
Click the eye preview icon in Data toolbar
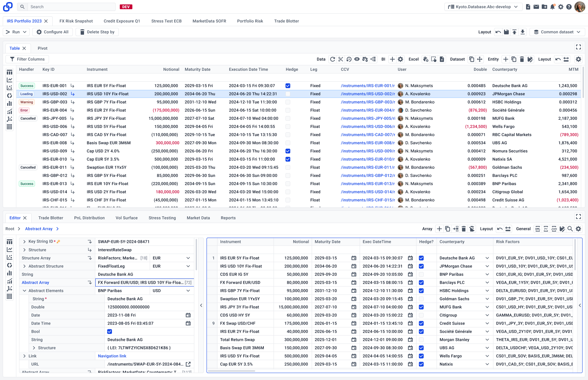pos(357,59)
